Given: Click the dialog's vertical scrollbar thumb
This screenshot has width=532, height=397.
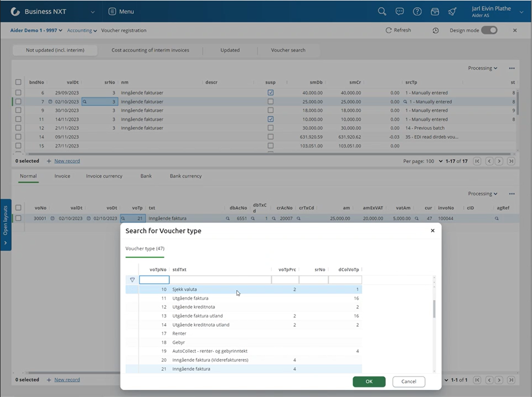Looking at the screenshot, I should 434,309.
